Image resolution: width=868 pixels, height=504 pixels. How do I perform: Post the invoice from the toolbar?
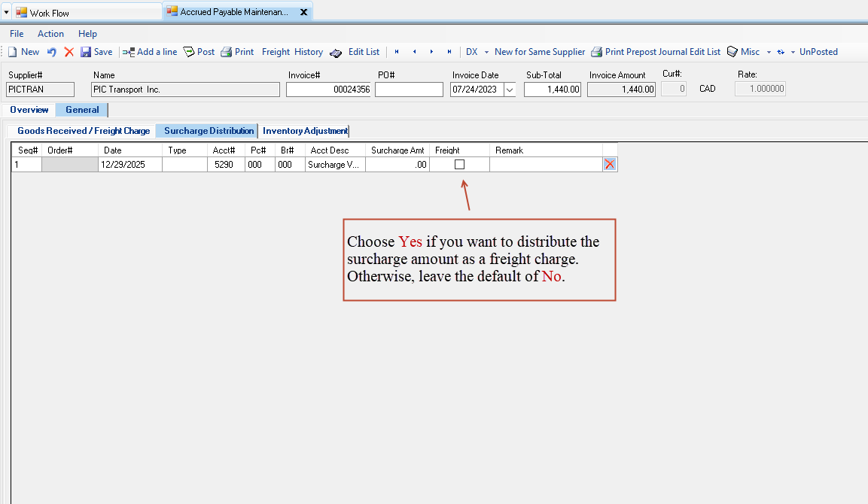click(189, 52)
